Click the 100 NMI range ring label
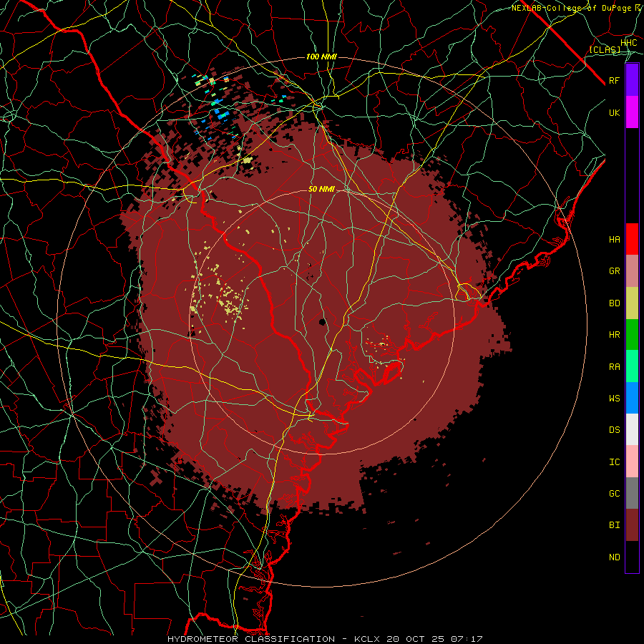 coord(321,57)
